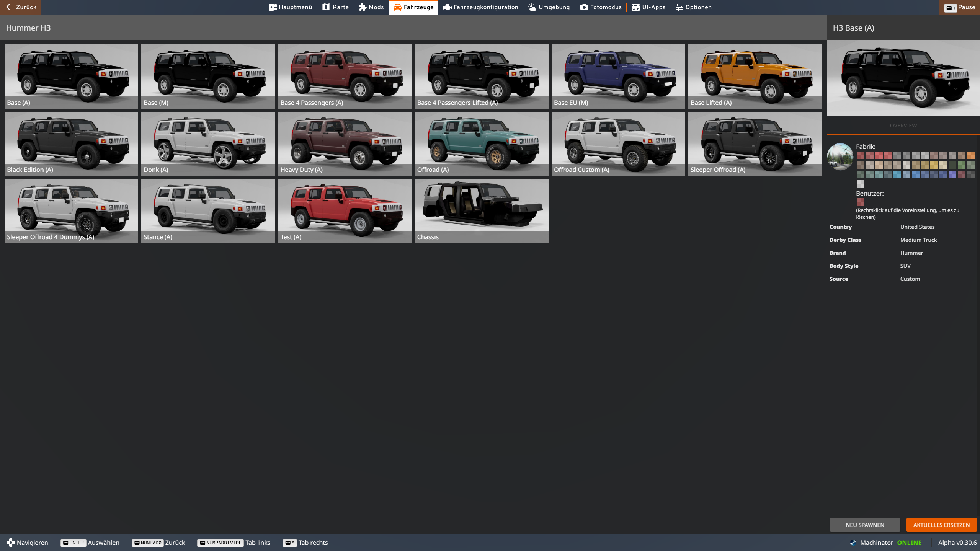Choose the teal Offroad (A) configuration
The image size is (980, 551).
(482, 143)
